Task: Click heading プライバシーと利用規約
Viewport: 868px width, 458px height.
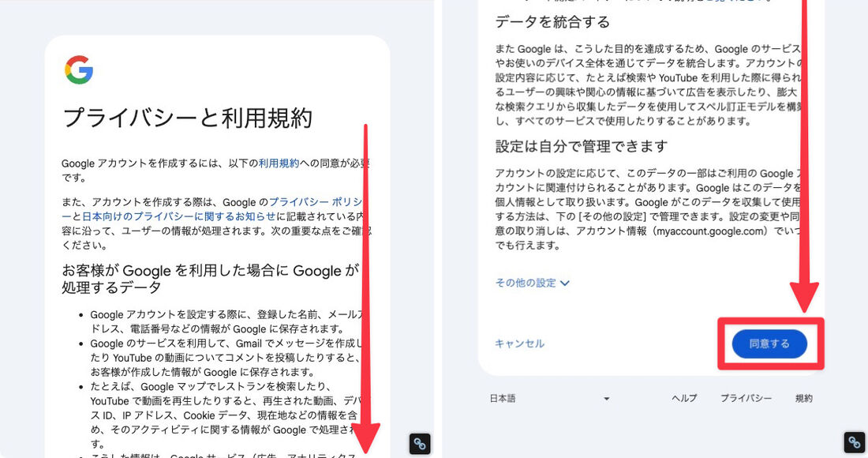Action: pyautogui.click(x=188, y=118)
